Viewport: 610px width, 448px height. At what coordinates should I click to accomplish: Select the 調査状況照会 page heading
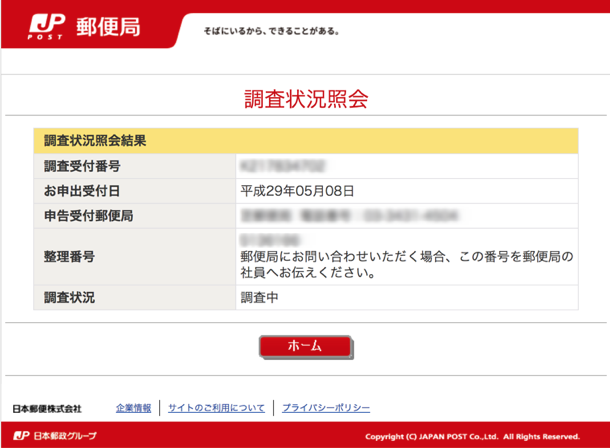tap(306, 99)
